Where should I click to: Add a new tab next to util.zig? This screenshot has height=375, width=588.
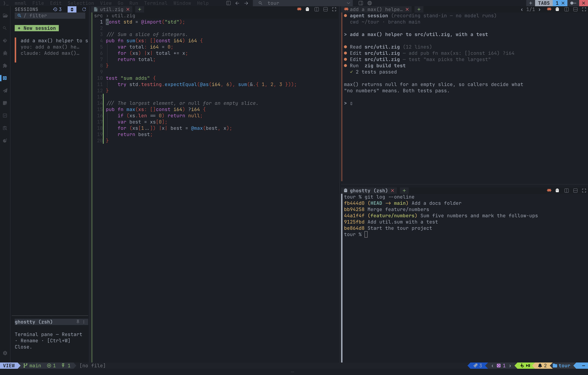pos(140,9)
